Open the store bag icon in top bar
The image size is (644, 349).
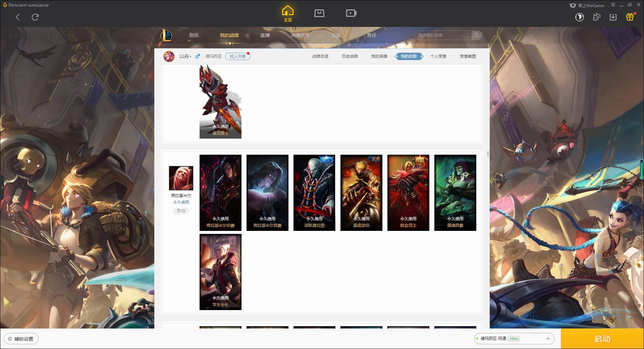(319, 13)
